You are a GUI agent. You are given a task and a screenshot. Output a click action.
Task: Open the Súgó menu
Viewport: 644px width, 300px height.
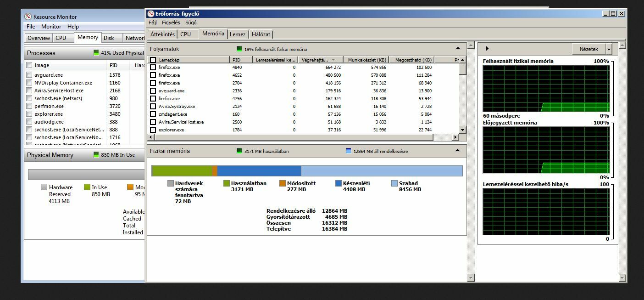[x=191, y=23]
